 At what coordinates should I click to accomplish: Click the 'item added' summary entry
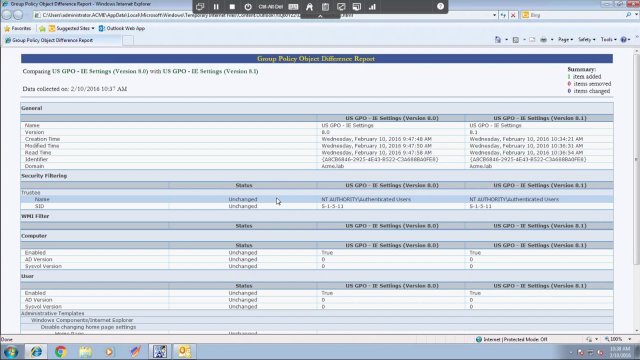584,76
